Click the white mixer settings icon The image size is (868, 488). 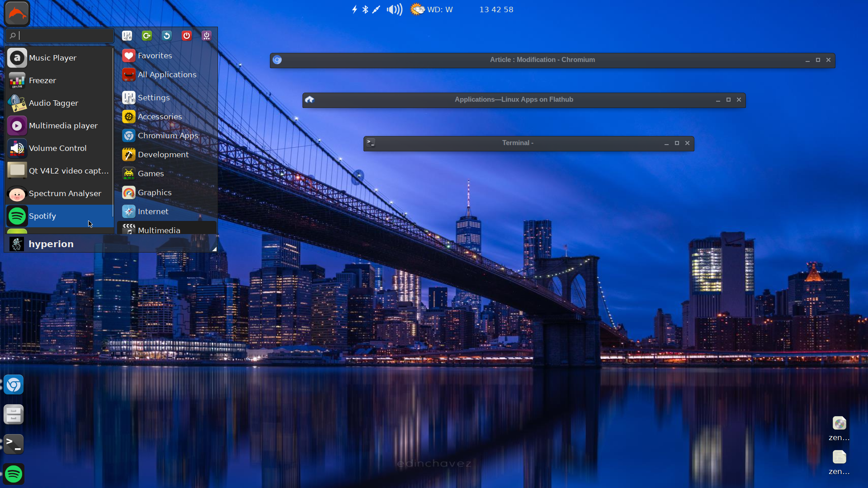click(x=127, y=36)
